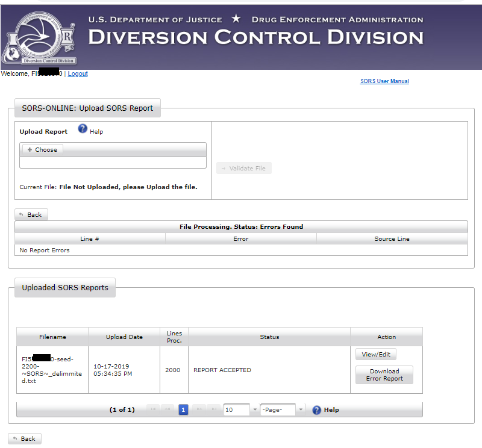Click the Help label next to Upload Report
482x448 pixels.
coord(96,131)
